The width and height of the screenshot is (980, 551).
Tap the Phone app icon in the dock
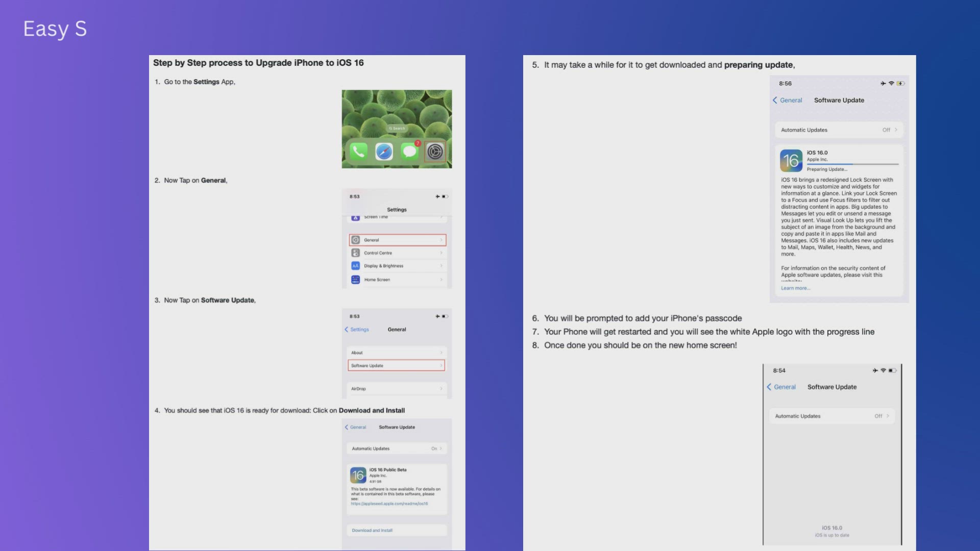tap(358, 152)
